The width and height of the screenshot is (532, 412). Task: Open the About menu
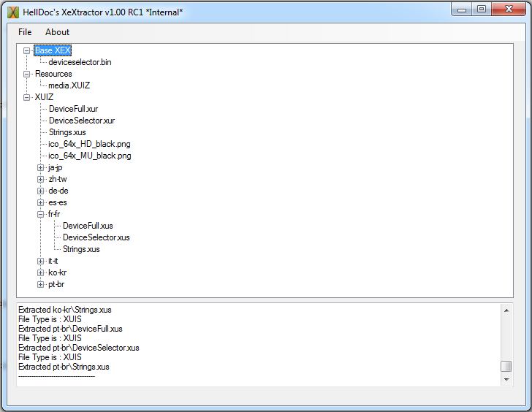click(57, 32)
